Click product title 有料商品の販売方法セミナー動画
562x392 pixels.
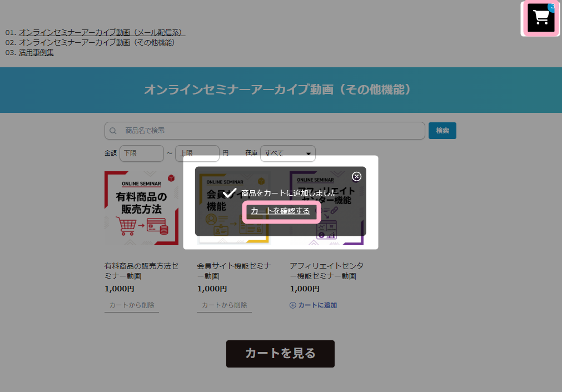coord(141,271)
